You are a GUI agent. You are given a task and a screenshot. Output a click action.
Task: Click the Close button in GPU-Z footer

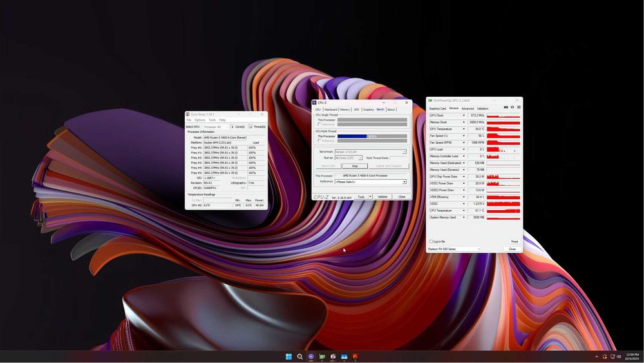(x=512, y=249)
